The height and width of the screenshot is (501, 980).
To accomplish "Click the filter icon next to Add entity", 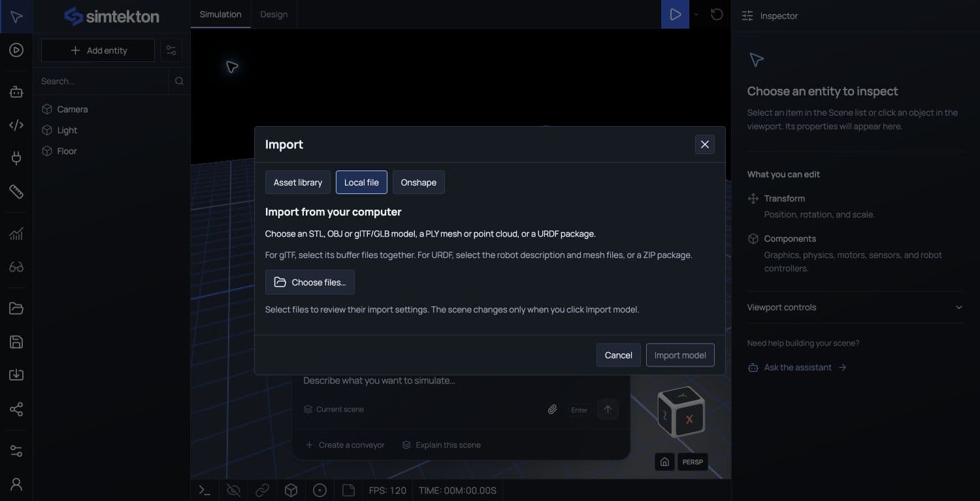I will point(171,50).
